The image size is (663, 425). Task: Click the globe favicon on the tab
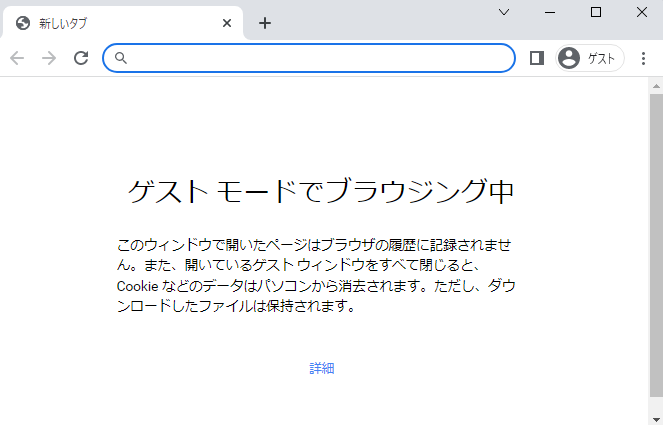click(23, 23)
